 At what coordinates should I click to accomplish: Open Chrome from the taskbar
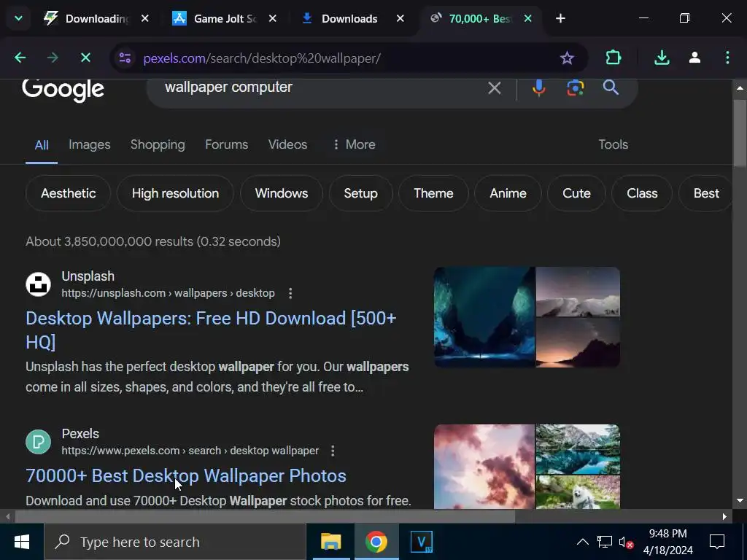point(376,542)
